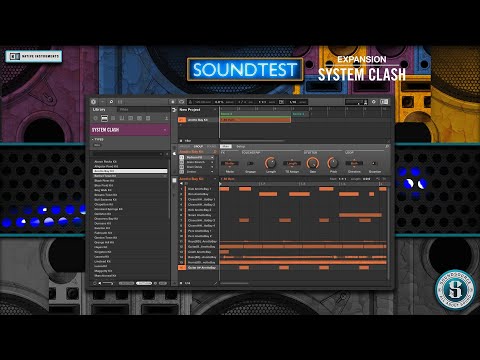Click the step grid 1/16 below the pattern editor
The height and width of the screenshot is (360, 480).
pos(187,283)
